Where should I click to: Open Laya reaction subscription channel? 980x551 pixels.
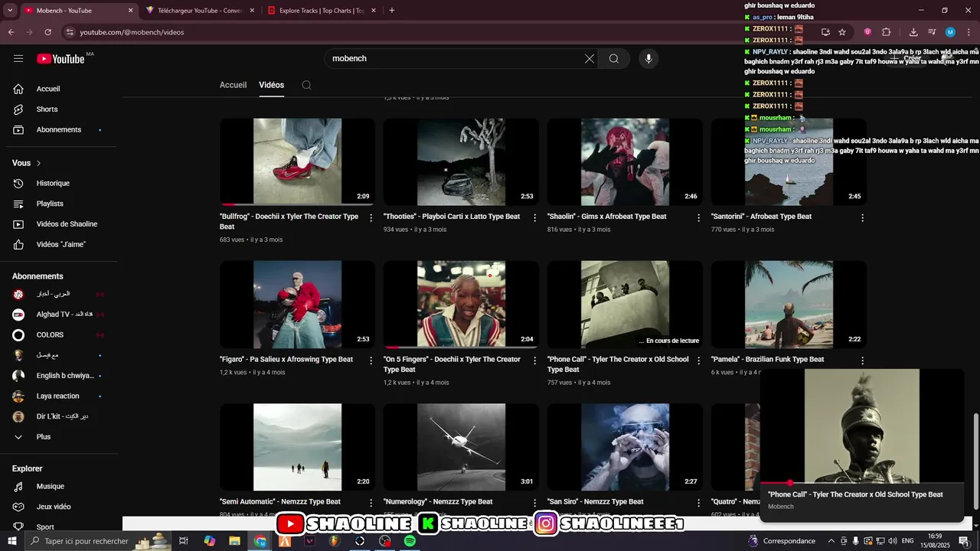pyautogui.click(x=59, y=396)
